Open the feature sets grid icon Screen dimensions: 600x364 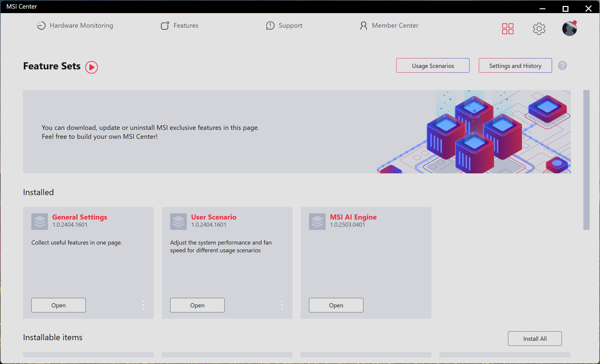(x=508, y=29)
